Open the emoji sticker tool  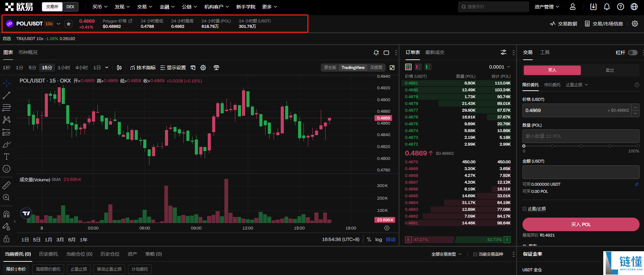6,169
